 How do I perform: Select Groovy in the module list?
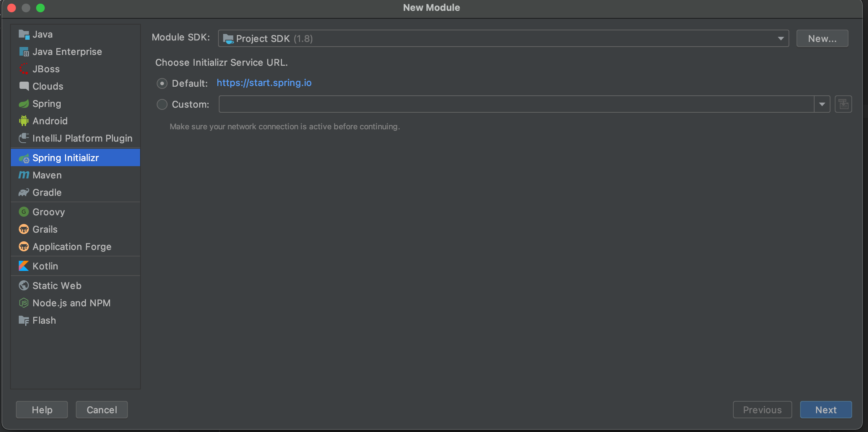pyautogui.click(x=75, y=212)
